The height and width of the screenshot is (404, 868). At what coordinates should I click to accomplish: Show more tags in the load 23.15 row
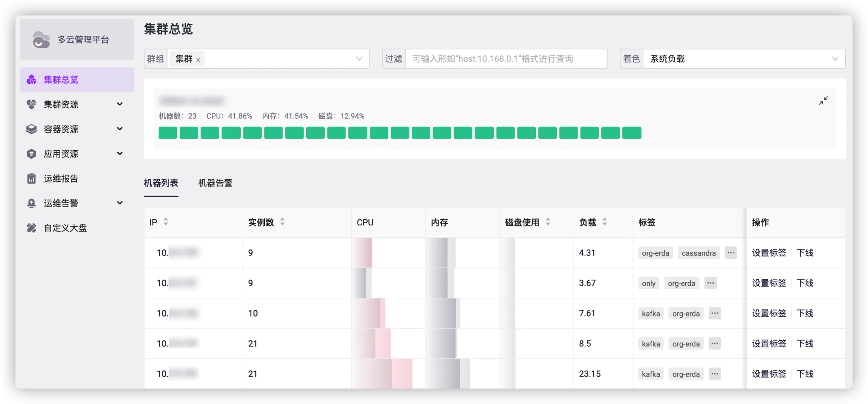[x=715, y=374]
